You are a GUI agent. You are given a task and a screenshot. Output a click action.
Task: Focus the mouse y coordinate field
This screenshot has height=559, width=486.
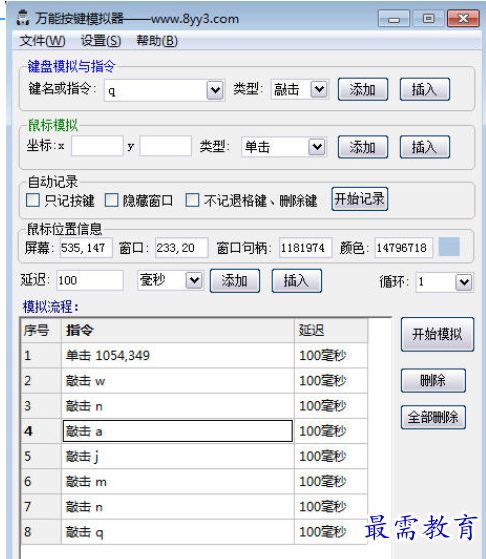tap(165, 145)
